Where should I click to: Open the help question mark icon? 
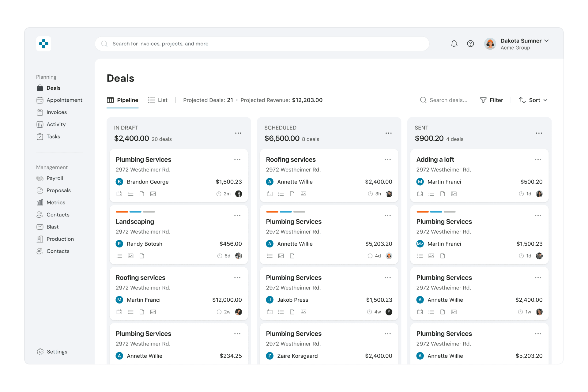(470, 44)
